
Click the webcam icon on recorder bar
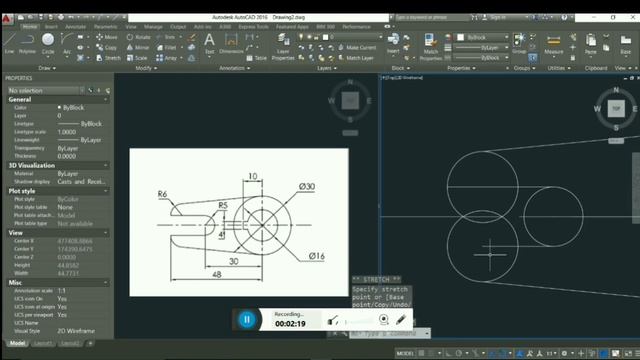384,320
